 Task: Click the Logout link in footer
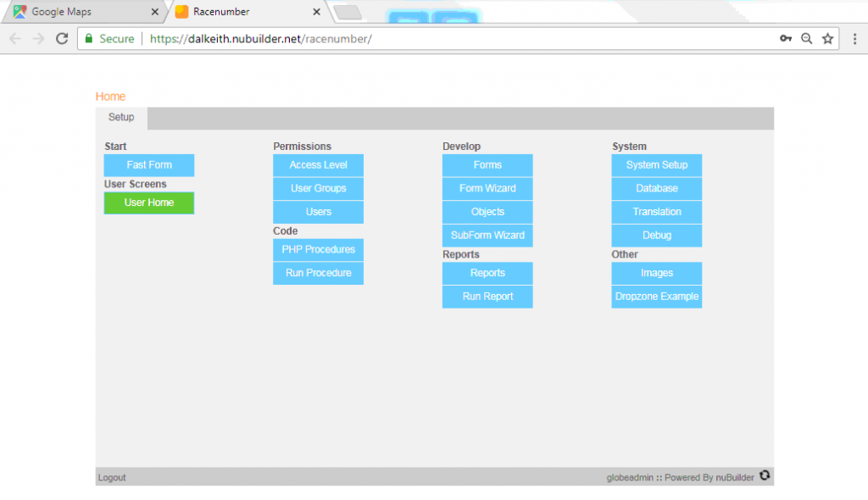coord(112,477)
